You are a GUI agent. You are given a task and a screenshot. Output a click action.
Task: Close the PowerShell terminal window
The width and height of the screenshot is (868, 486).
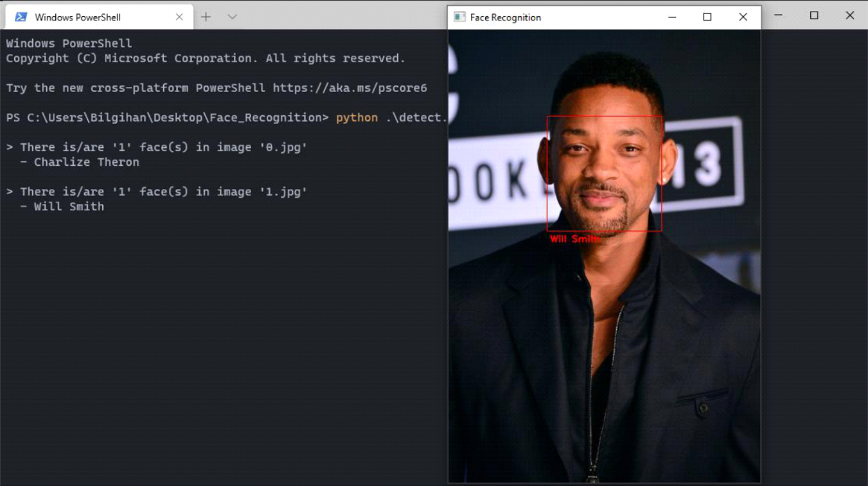tap(850, 15)
